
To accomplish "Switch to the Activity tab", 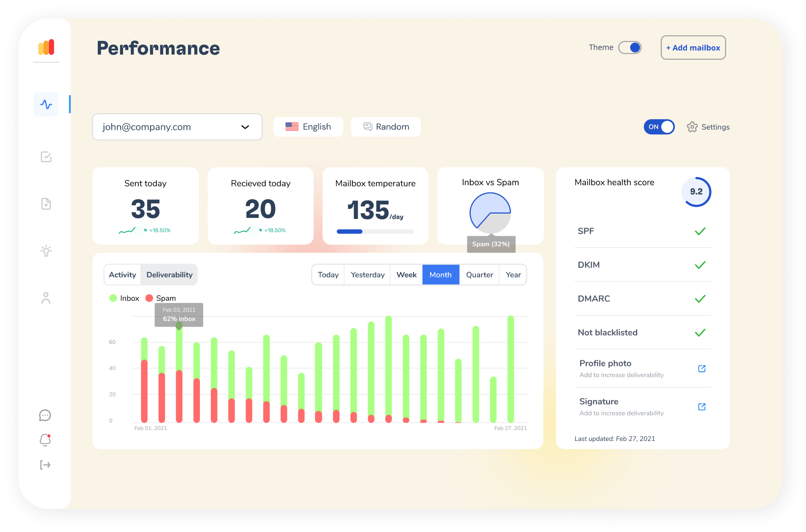I will (x=122, y=275).
